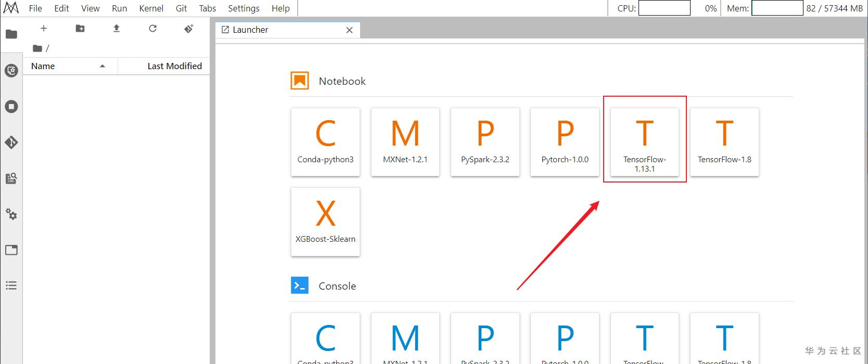Image resolution: width=868 pixels, height=364 pixels.
Task: Click the running terminals and kernels icon
Action: tap(11, 107)
